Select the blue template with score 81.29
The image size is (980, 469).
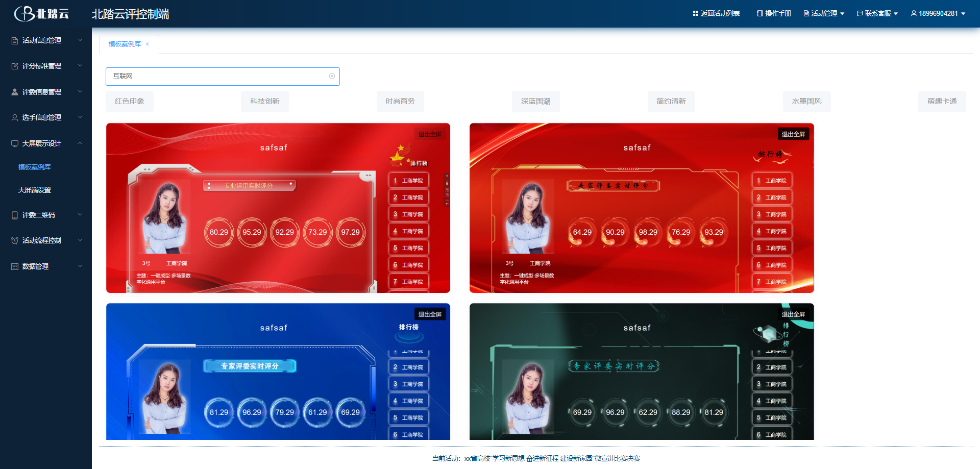pyautogui.click(x=278, y=372)
